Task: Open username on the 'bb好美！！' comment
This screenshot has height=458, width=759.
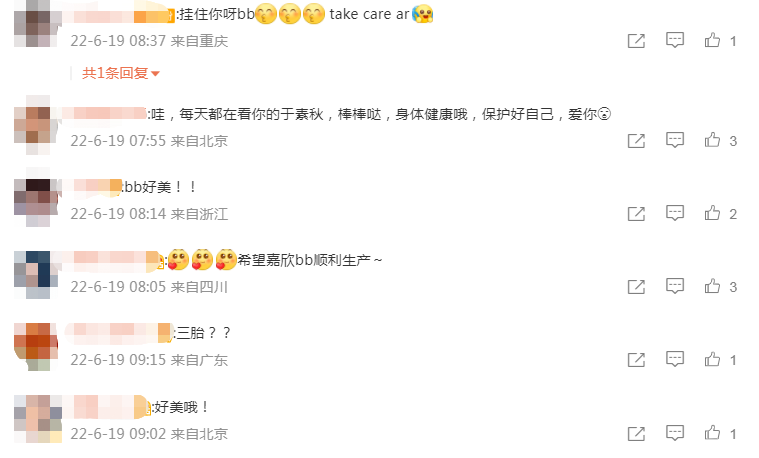Action: pos(91,187)
